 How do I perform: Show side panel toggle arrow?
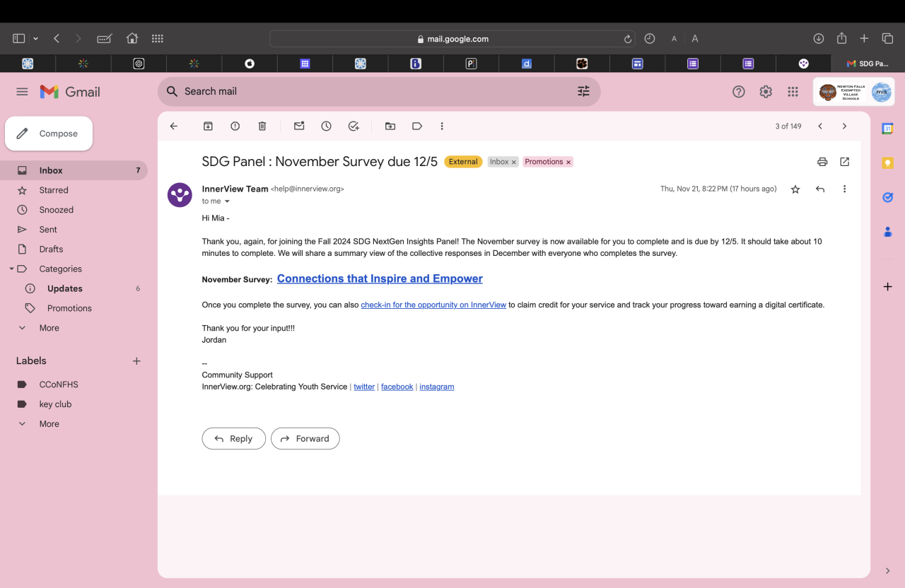point(888,571)
